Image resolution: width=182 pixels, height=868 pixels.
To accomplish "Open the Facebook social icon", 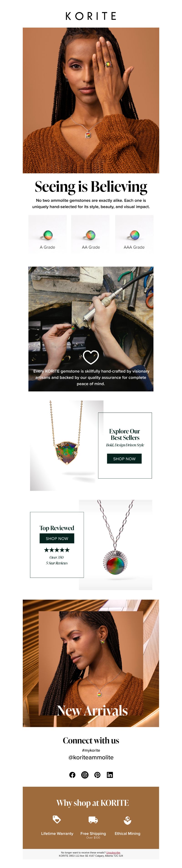I will [x=72, y=775].
